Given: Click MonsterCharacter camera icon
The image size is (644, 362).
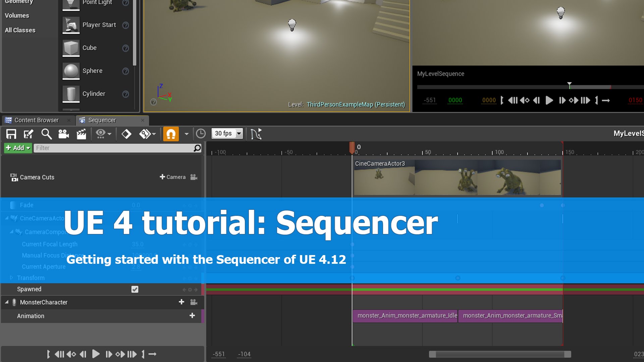Looking at the screenshot, I should click(x=194, y=302).
